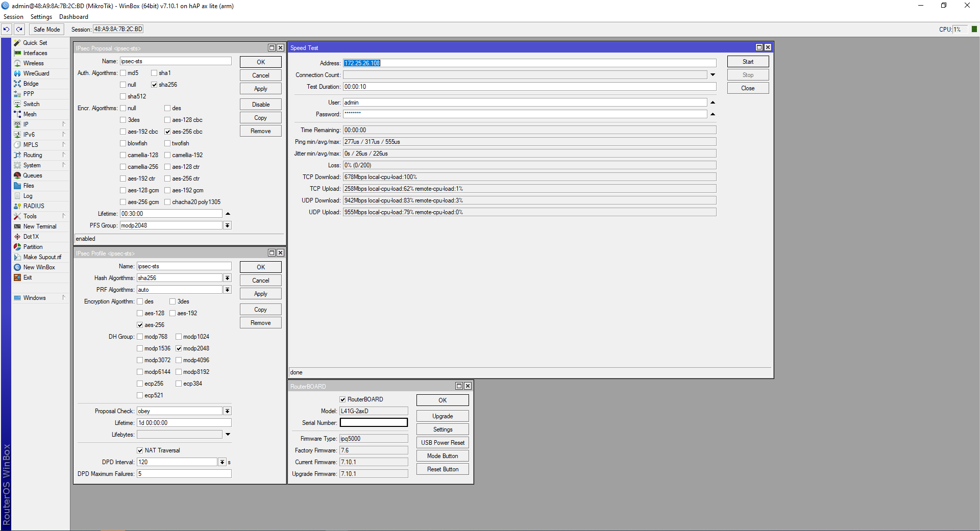Viewport: 980px width, 531px height.
Task: Open the Interfaces sidebar icon
Action: click(x=18, y=53)
